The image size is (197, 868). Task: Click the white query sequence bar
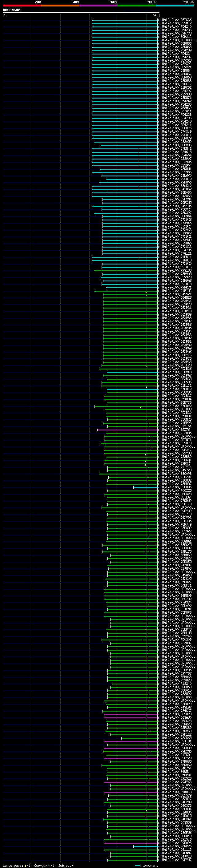pyautogui.click(x=81, y=12)
